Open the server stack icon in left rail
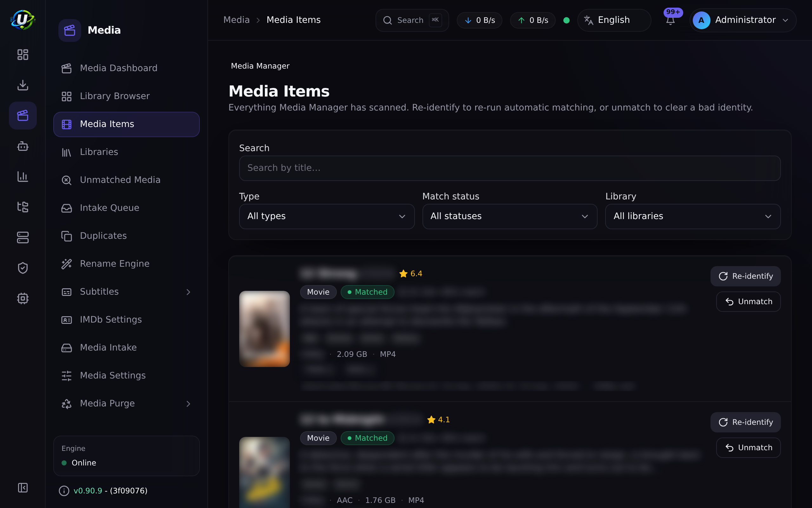812x508 pixels. [x=23, y=237]
